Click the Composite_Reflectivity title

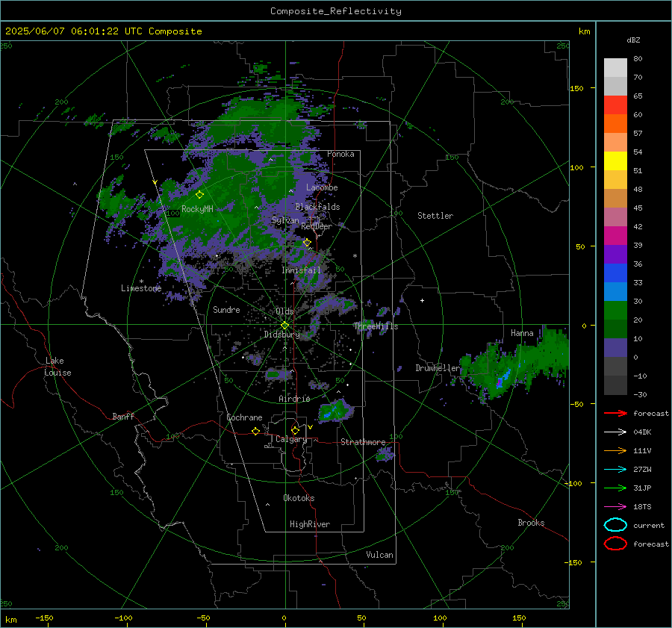click(x=336, y=11)
